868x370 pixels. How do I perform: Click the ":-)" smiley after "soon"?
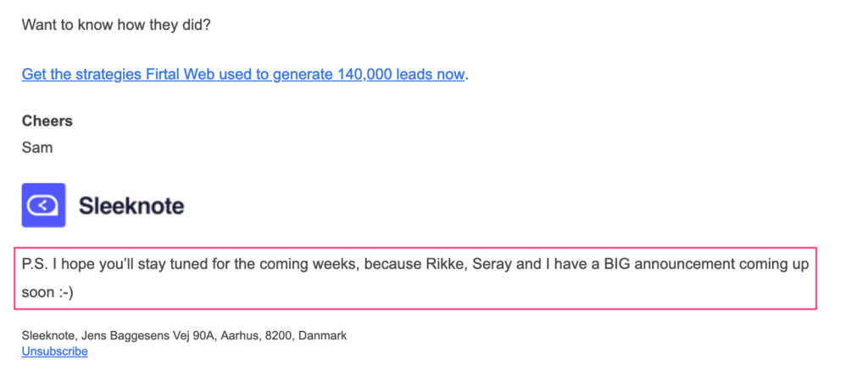click(x=66, y=291)
